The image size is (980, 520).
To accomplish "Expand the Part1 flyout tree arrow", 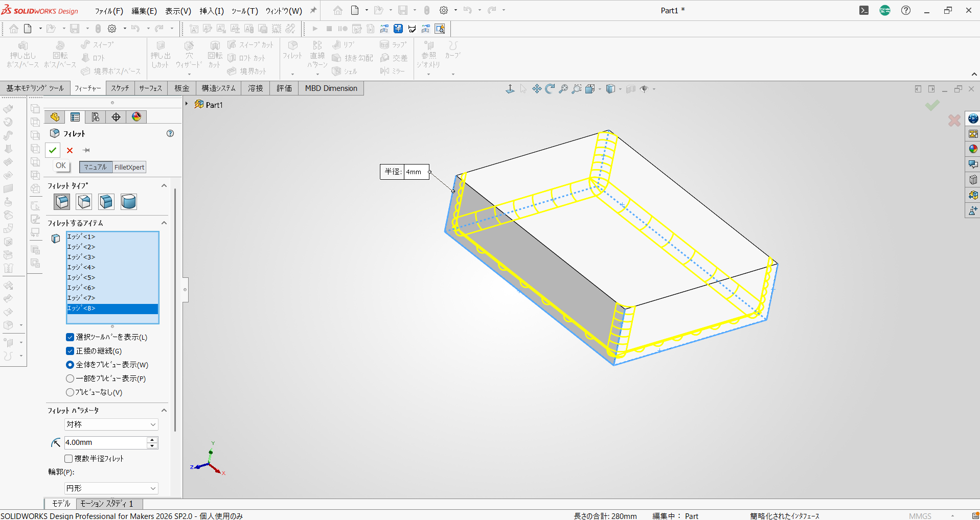I will tap(187, 104).
